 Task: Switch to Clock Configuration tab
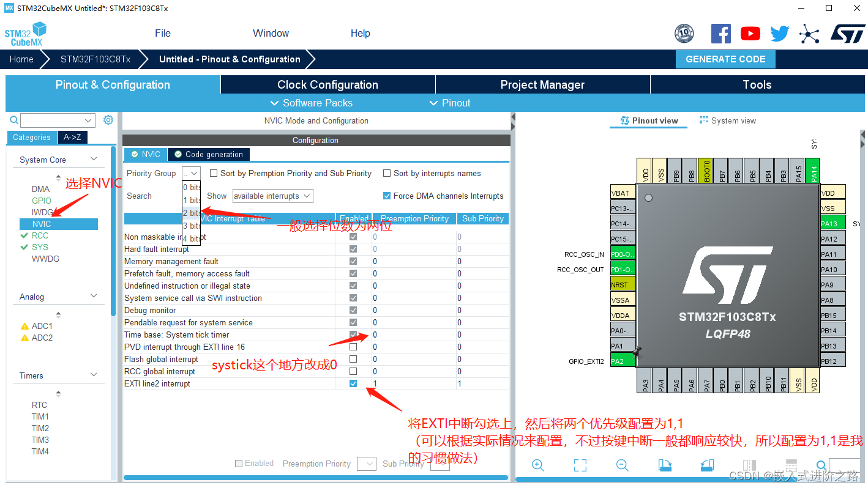point(328,84)
